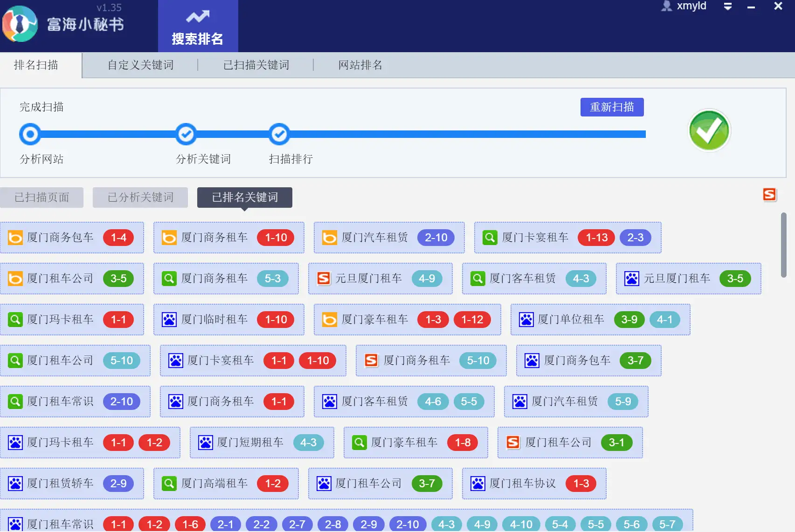Image resolution: width=795 pixels, height=532 pixels.
Task: Click the 分析关键词 step on the progress bar
Action: click(x=186, y=134)
